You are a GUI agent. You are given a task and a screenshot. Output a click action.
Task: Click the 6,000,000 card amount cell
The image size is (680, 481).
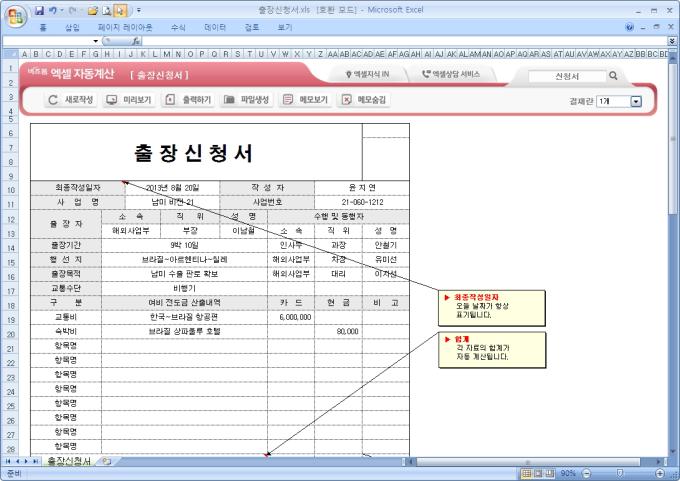[291, 317]
